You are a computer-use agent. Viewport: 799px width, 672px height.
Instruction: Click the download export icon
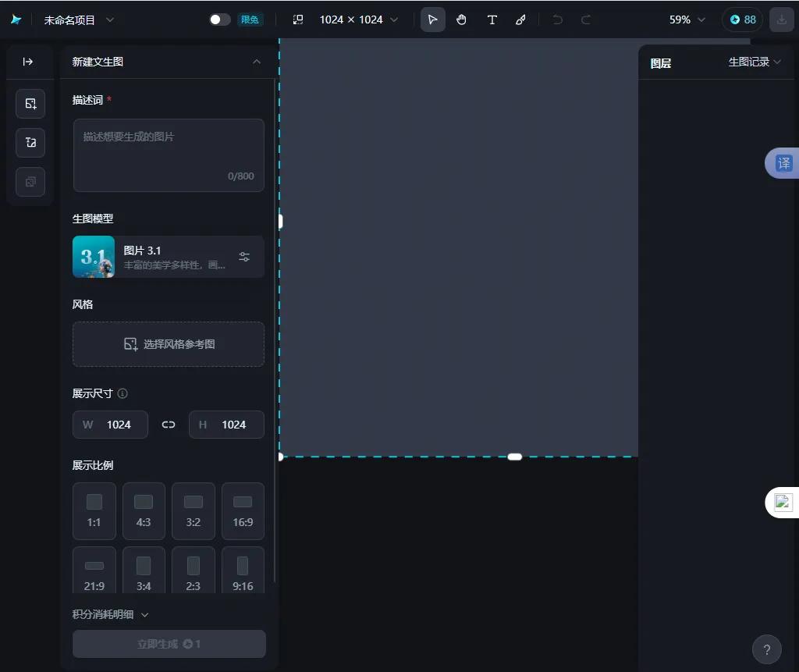(x=782, y=20)
